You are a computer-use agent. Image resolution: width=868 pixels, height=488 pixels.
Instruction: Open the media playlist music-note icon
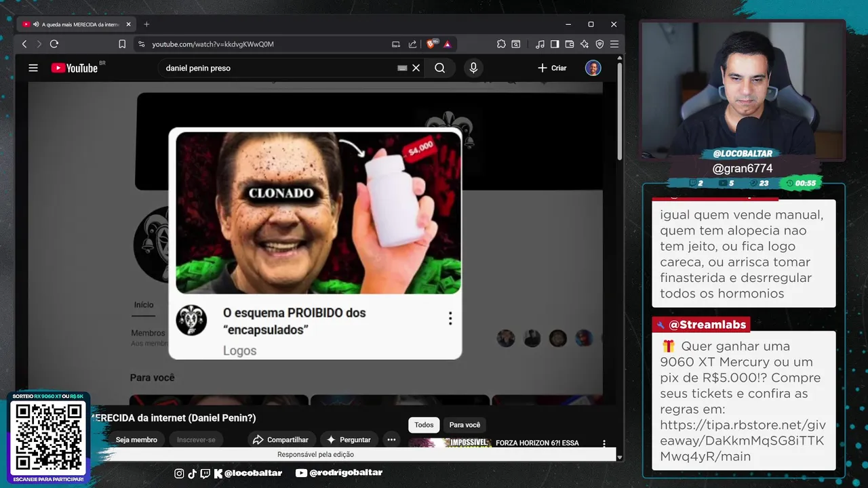540,44
